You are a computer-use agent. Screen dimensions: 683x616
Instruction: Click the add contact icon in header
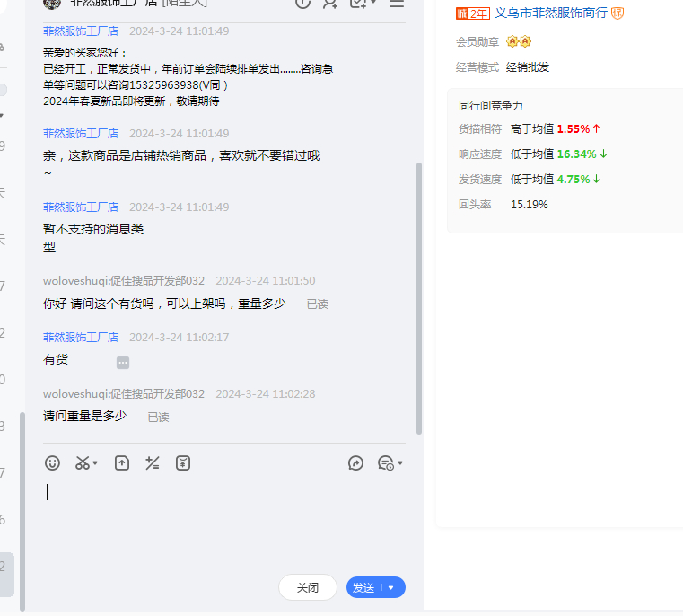click(330, 4)
